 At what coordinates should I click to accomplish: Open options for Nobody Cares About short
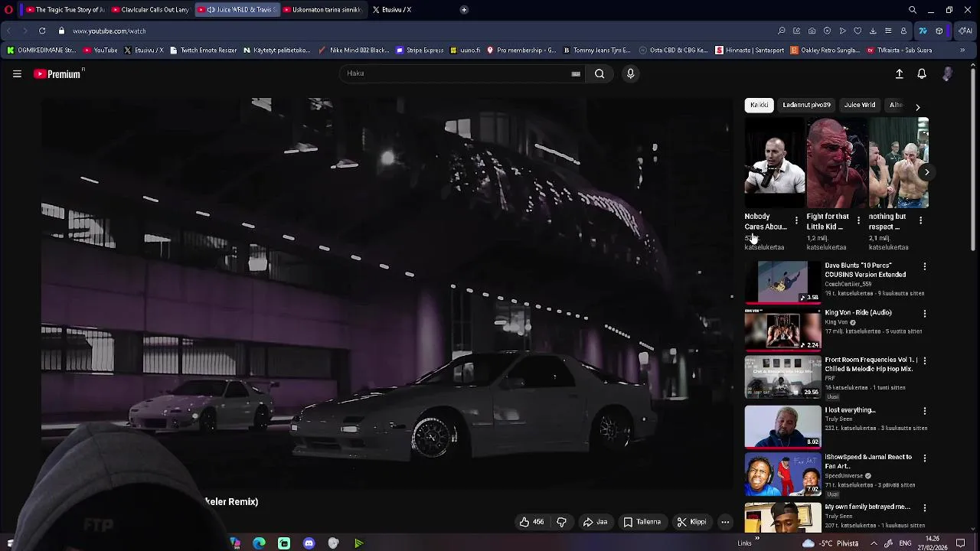click(x=796, y=220)
